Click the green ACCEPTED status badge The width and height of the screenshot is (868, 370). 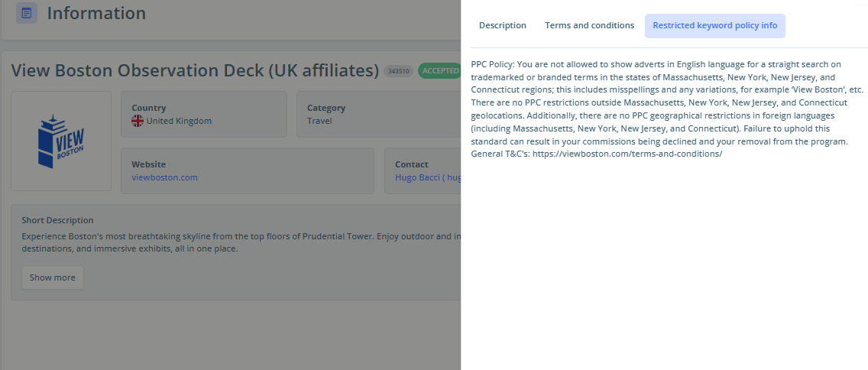click(439, 71)
